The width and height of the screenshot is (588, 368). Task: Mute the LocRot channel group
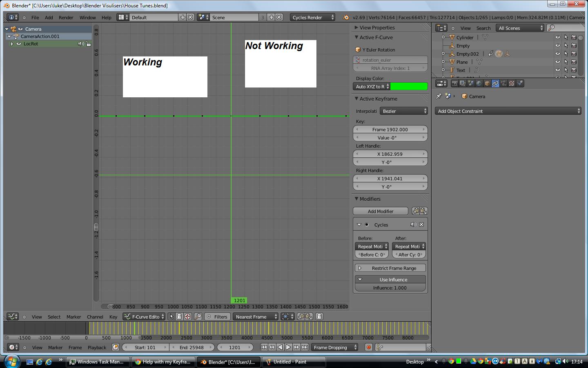(81, 44)
